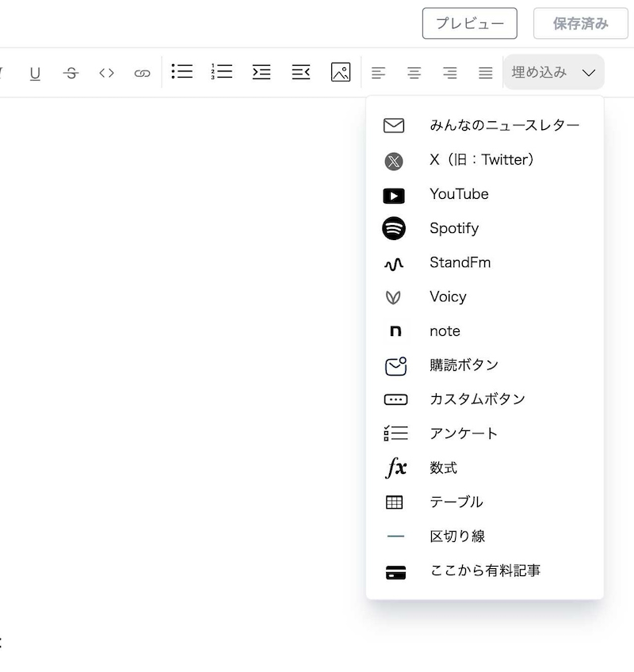Decrease indent of paragraph
This screenshot has height=672, width=634.
point(301,71)
